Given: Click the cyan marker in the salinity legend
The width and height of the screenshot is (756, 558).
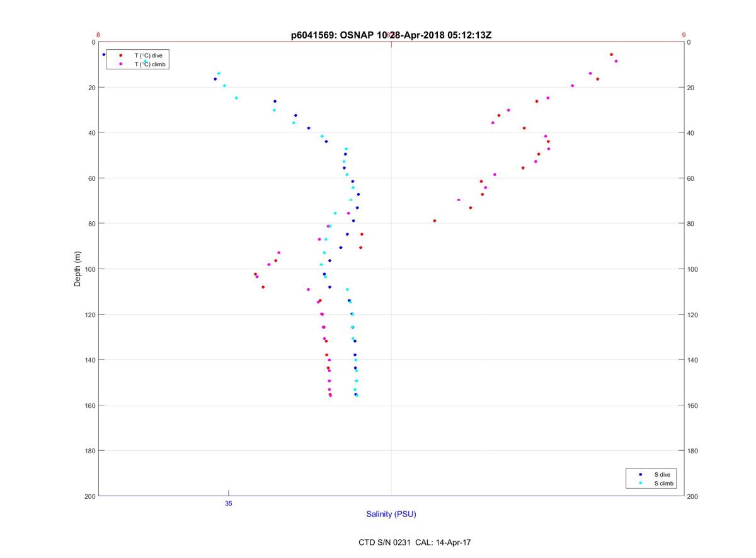Looking at the screenshot, I should click(640, 483).
